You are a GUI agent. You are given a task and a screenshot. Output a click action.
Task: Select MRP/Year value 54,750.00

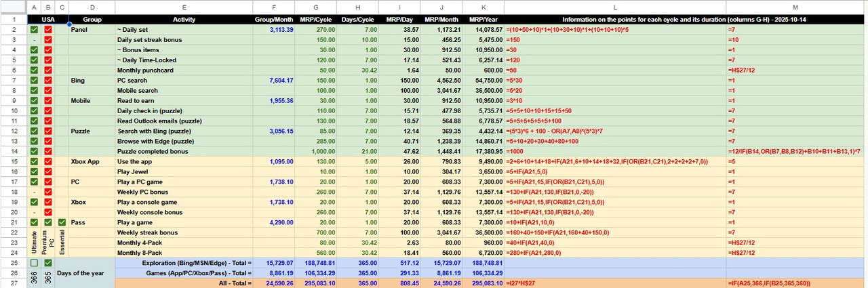point(484,81)
